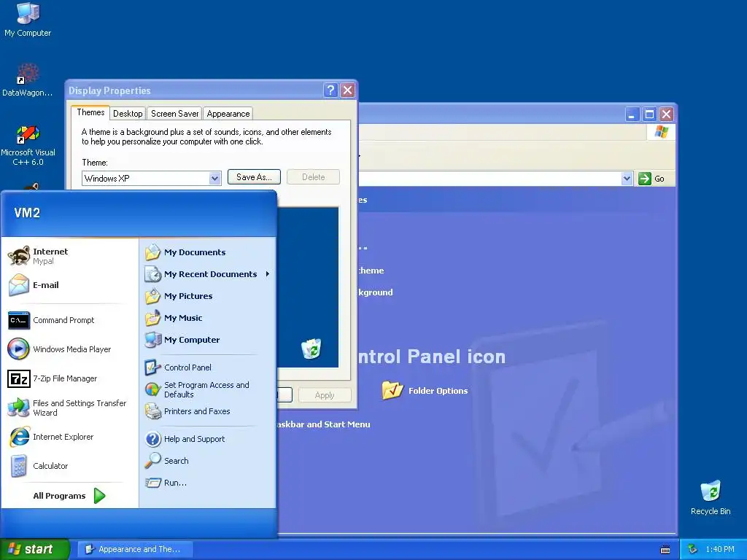Open Files and Settings Transfer Wizard
Viewport: 747px width, 560px height.
[68, 408]
